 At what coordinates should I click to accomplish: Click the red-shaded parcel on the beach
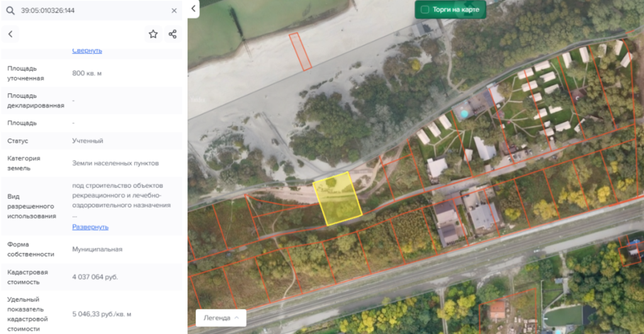300,50
